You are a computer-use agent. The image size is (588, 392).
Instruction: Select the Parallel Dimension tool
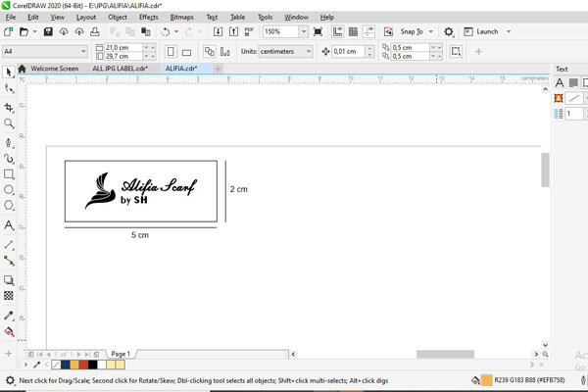[9, 245]
